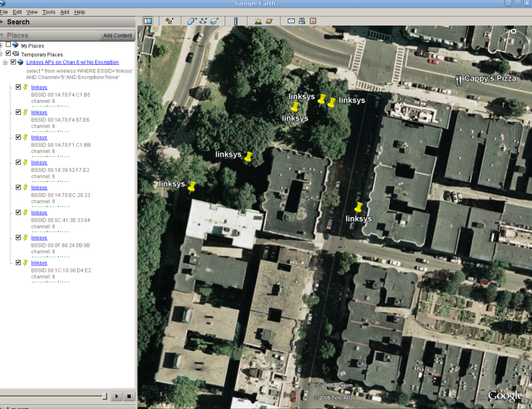Collapse Linksys APs on Chan 6 folder

[x=5, y=62]
